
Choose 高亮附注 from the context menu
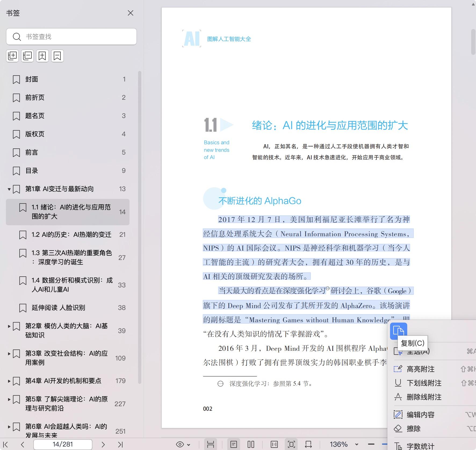tap(420, 369)
